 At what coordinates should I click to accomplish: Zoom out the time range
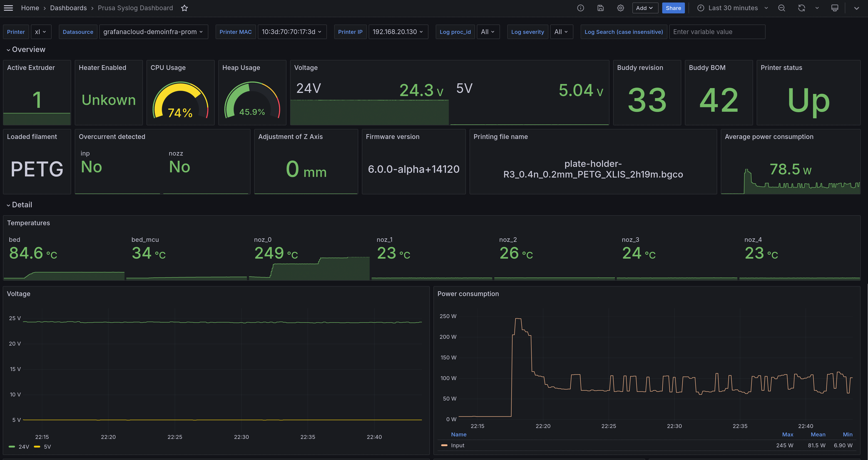(x=782, y=8)
